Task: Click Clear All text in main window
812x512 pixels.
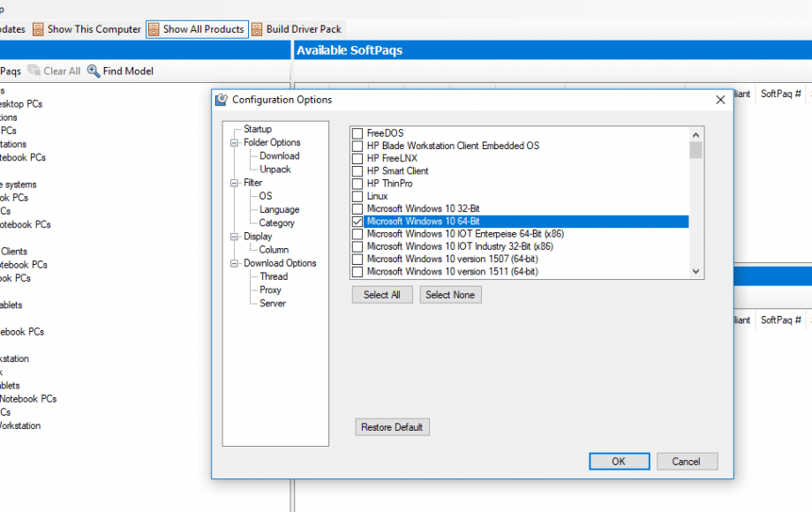Action: click(x=62, y=71)
